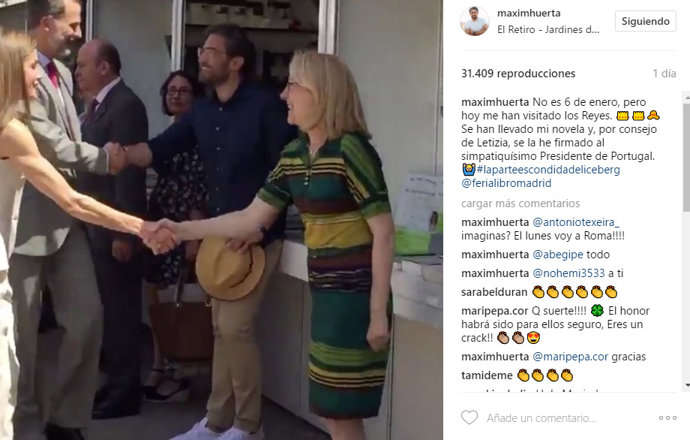Viewport: 690px width, 440px height.
Task: Expand comments with cargar más comentarios
Action: coord(520,203)
